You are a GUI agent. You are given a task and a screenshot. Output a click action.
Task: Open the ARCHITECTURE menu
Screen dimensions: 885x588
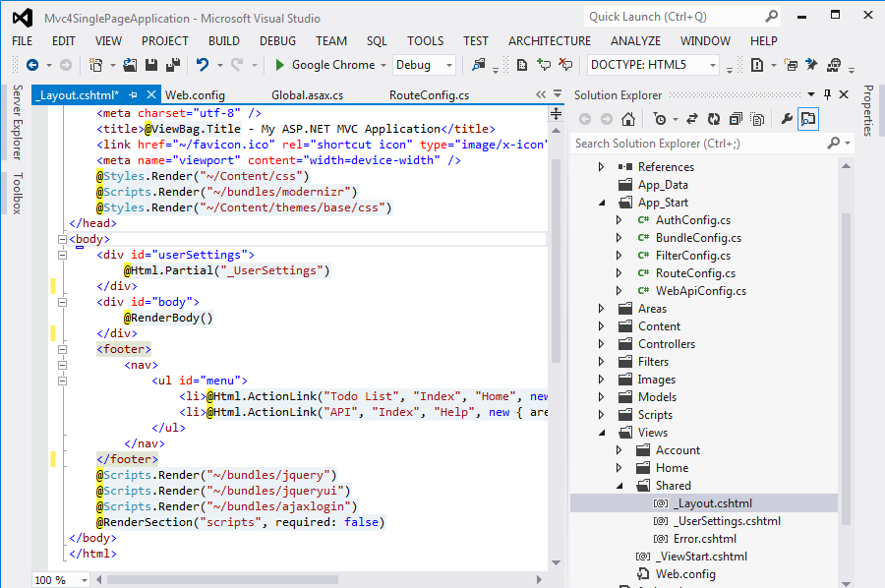tap(550, 41)
